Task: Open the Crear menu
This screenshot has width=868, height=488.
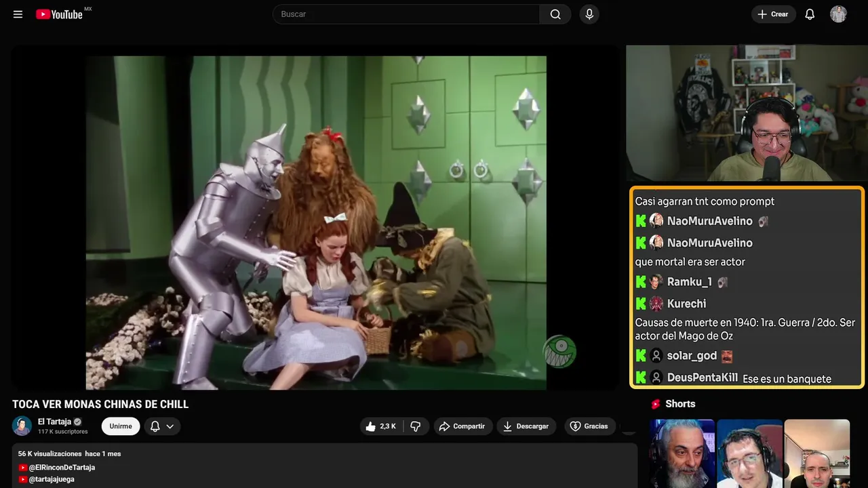Action: tap(773, 14)
